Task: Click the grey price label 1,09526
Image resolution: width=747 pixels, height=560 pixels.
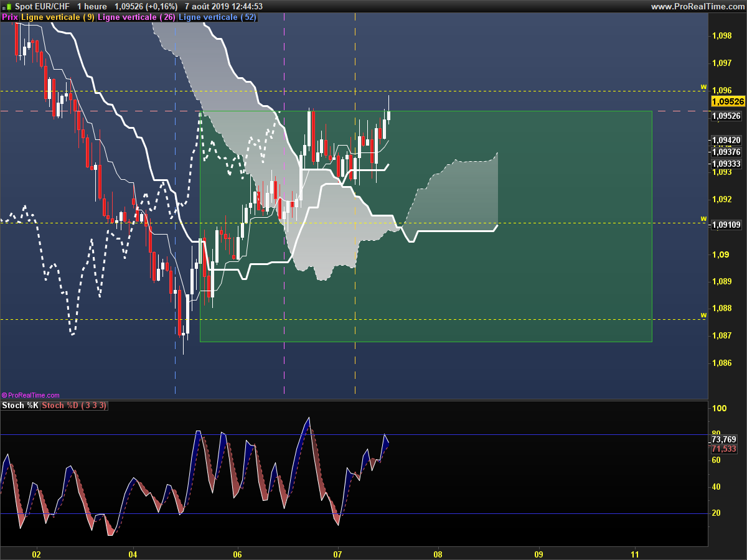Action: (x=726, y=116)
